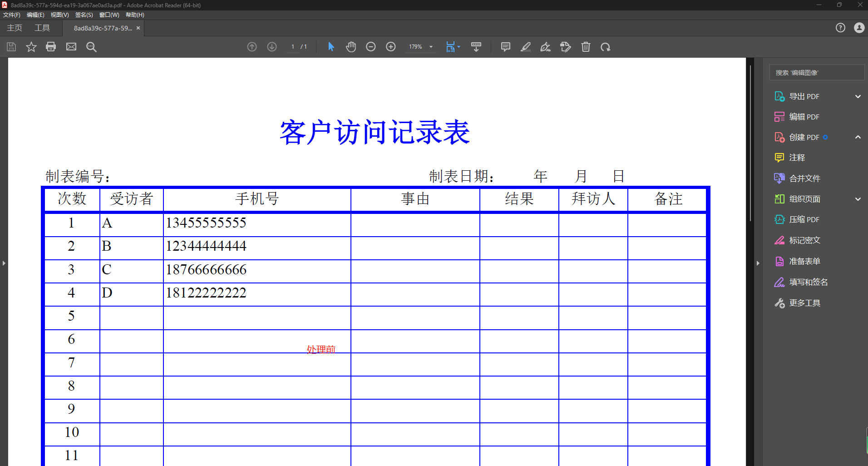868x466 pixels.
Task: Open the 填写和签名 tool
Action: coord(808,282)
